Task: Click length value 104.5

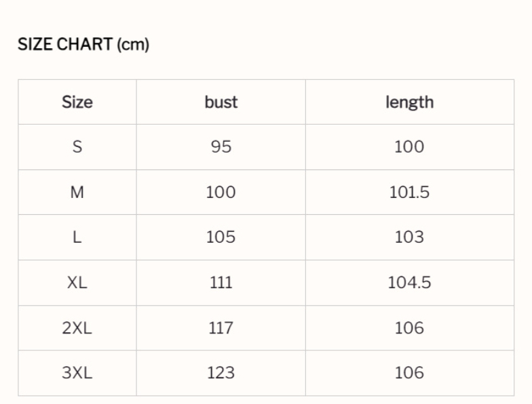Action: [409, 283]
